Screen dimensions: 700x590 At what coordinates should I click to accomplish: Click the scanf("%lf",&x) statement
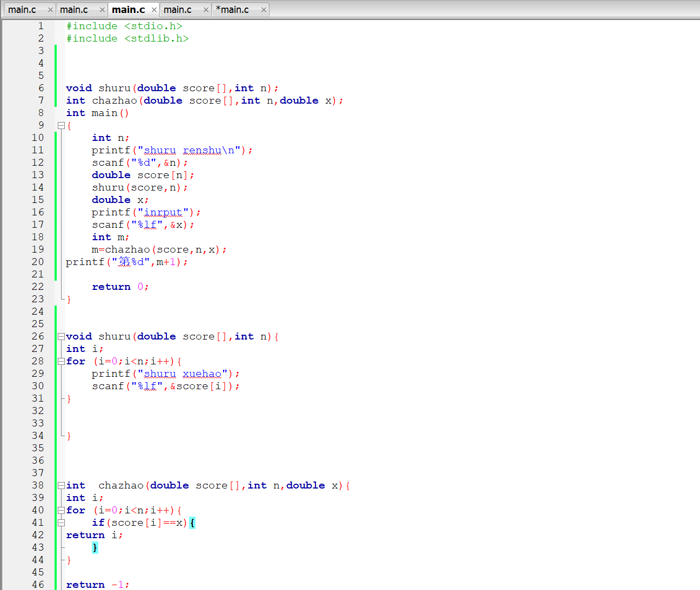point(143,225)
